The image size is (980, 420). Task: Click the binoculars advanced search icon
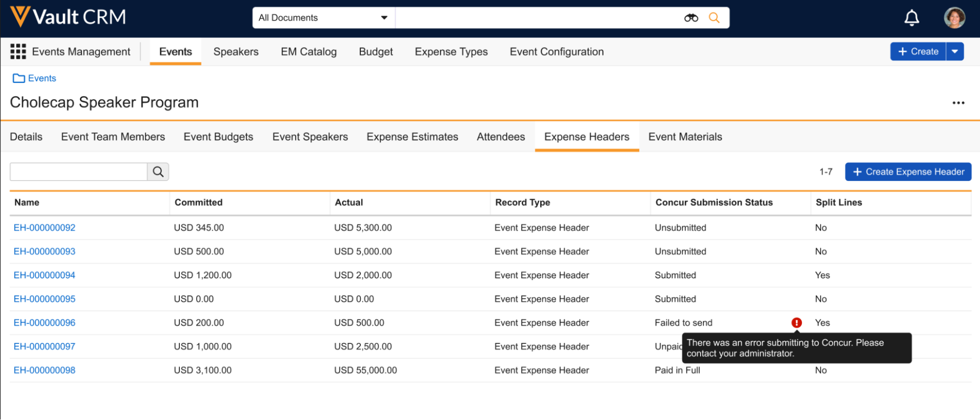(x=691, y=18)
